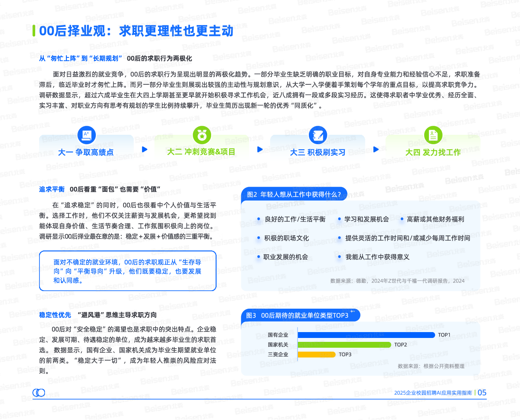Click the 图3 00后期待的就业单位类型TOP3 header
This screenshot has height=420, width=520.
[301, 315]
